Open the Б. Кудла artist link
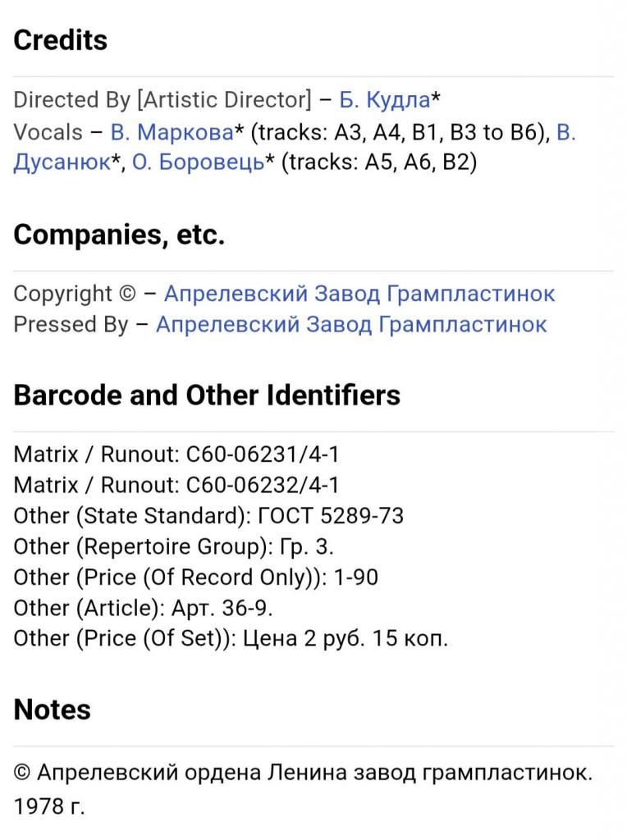 [384, 101]
